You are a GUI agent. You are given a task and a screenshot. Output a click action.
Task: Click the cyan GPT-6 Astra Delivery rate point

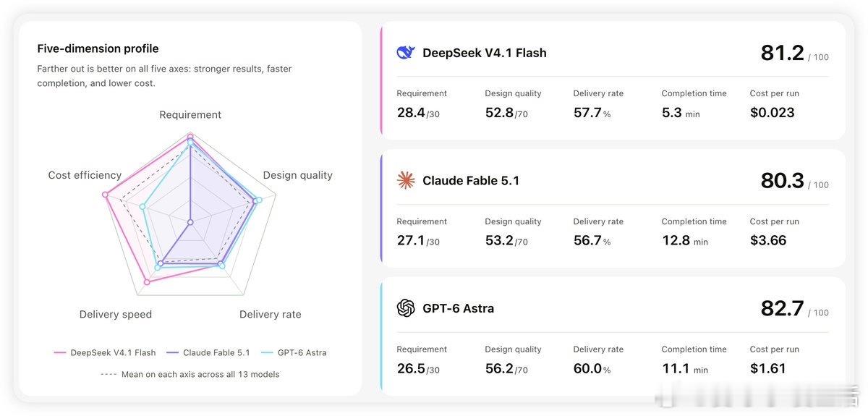pyautogui.click(x=222, y=266)
